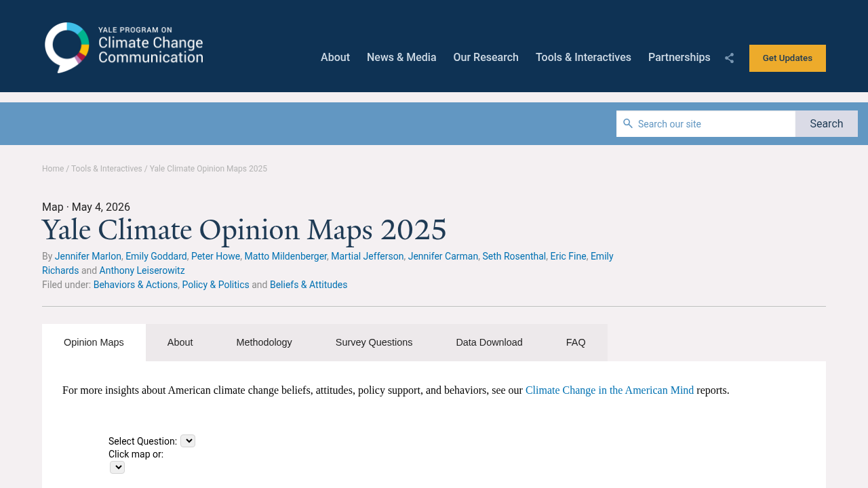Open the About menu in the top navigation
The height and width of the screenshot is (488, 868).
(335, 58)
